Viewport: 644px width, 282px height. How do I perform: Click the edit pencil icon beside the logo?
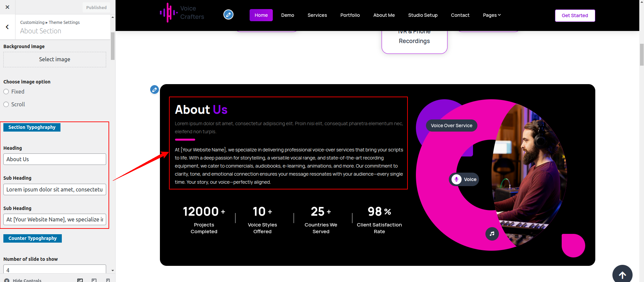coord(228,15)
